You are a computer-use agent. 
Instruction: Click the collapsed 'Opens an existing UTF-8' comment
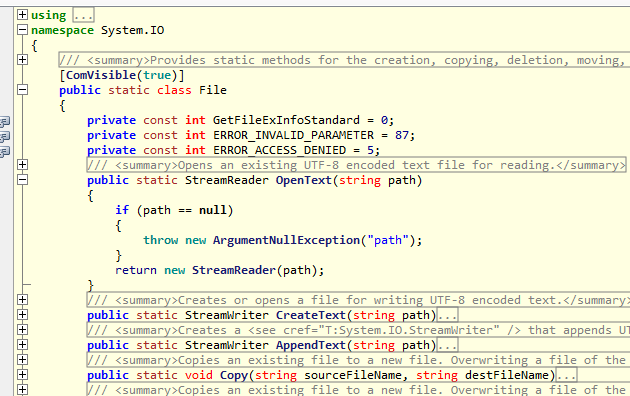coord(356,165)
